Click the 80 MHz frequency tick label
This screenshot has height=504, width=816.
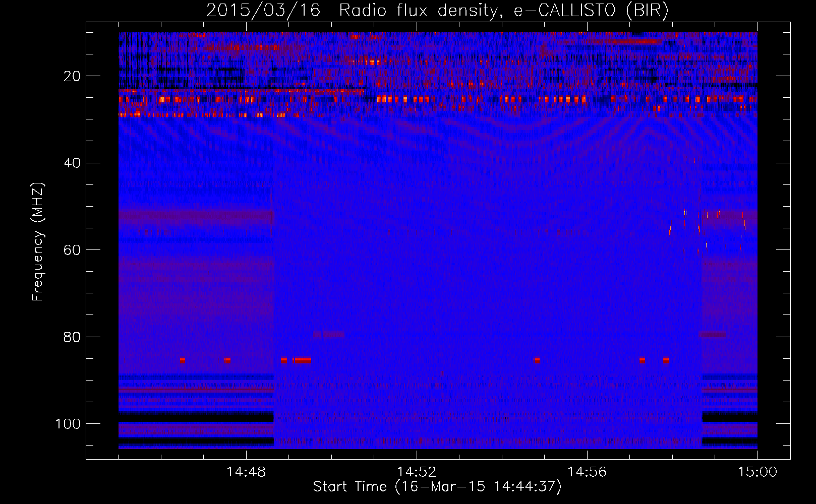tap(72, 337)
